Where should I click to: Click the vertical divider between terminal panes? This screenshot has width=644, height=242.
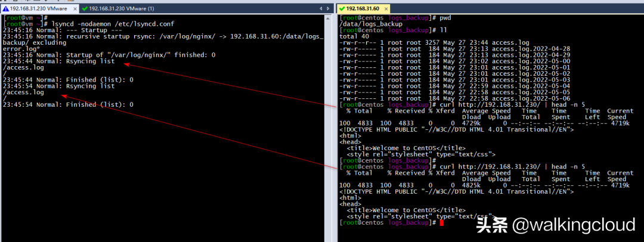pos(335,119)
